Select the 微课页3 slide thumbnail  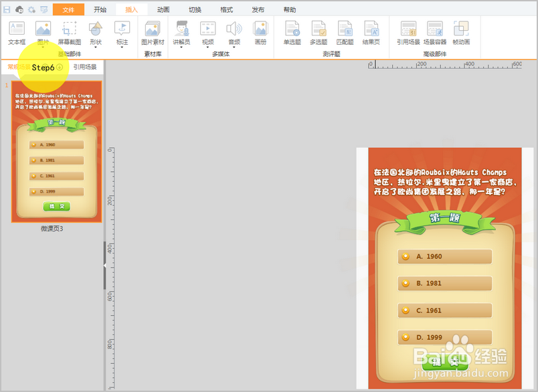57,152
